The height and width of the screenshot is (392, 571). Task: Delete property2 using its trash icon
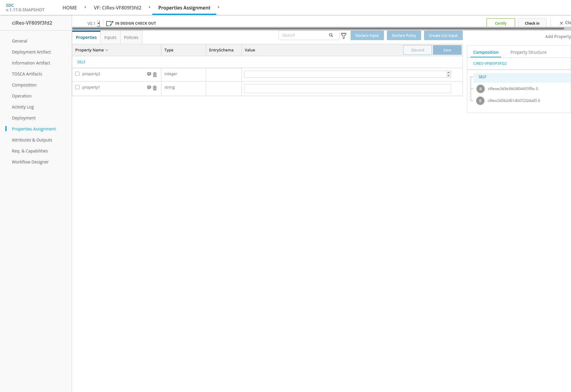155,75
